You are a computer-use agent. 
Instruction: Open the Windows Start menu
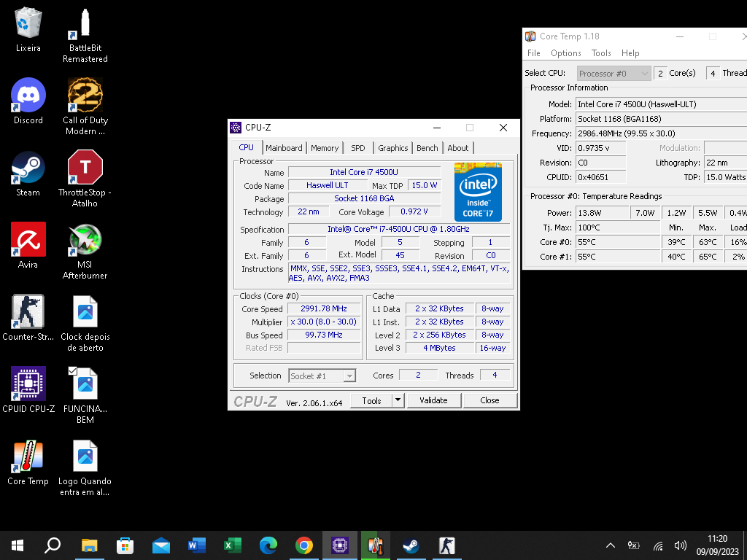coord(18,545)
